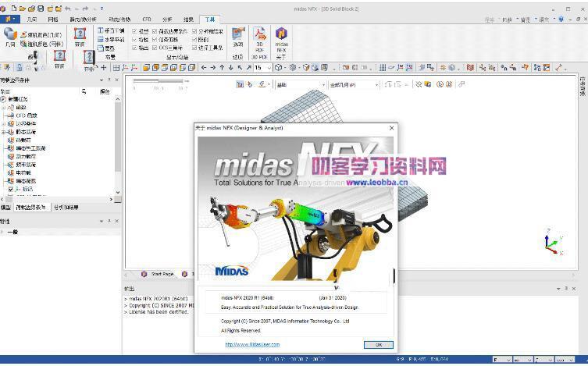Select the 动力荷载 tree item

(26, 157)
